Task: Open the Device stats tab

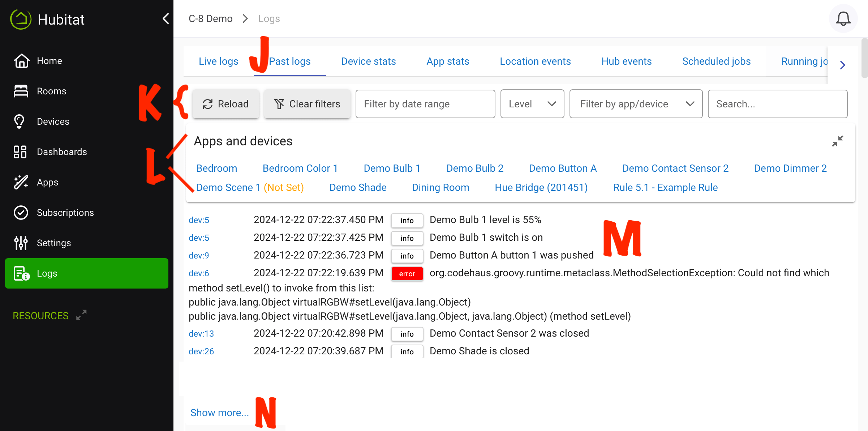Action: click(368, 61)
